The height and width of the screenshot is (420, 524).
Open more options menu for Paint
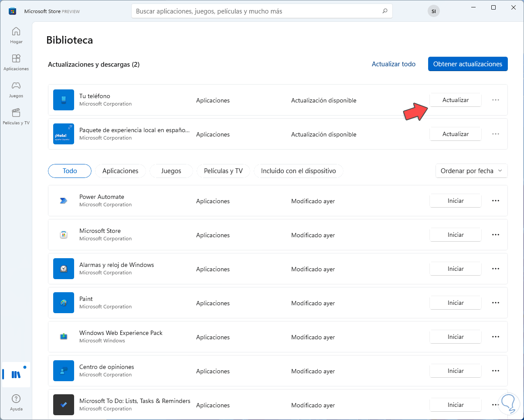(495, 303)
